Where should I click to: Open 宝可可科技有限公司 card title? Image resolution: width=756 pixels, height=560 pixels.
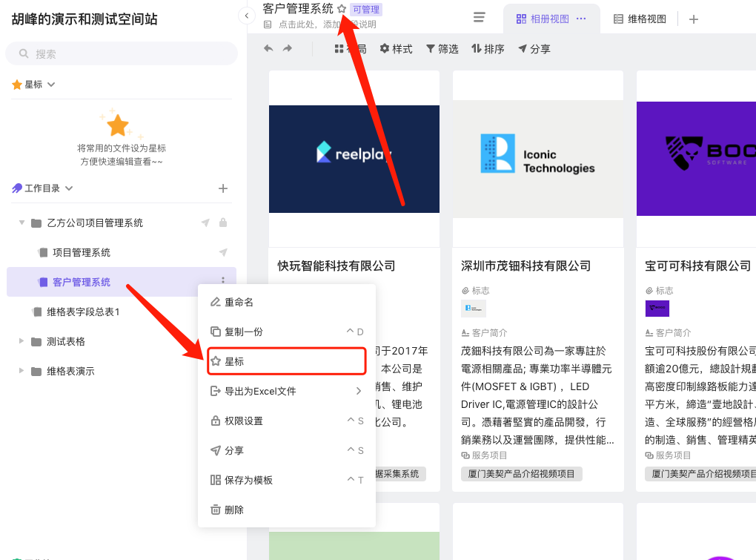pyautogui.click(x=697, y=266)
